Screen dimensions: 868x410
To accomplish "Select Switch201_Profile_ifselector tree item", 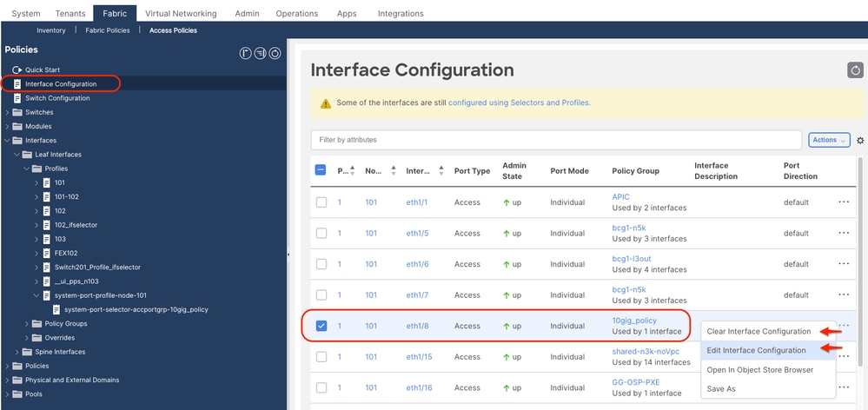I will tap(97, 268).
